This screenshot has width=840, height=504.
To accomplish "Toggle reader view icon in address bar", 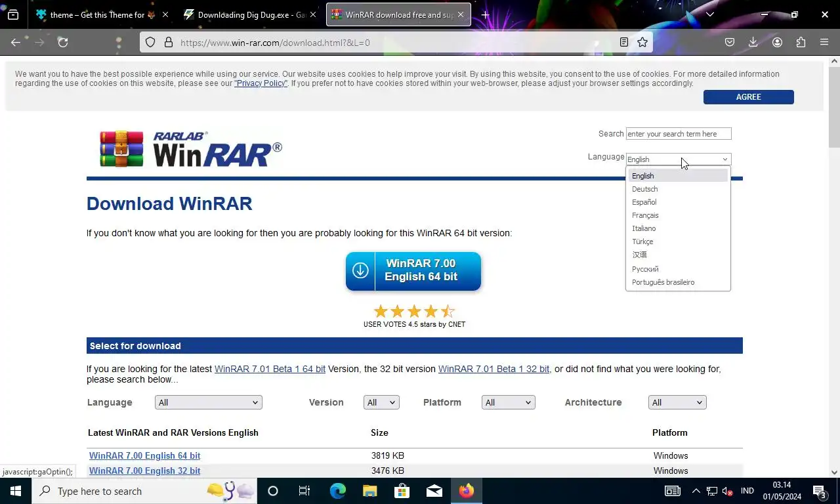I will [624, 42].
